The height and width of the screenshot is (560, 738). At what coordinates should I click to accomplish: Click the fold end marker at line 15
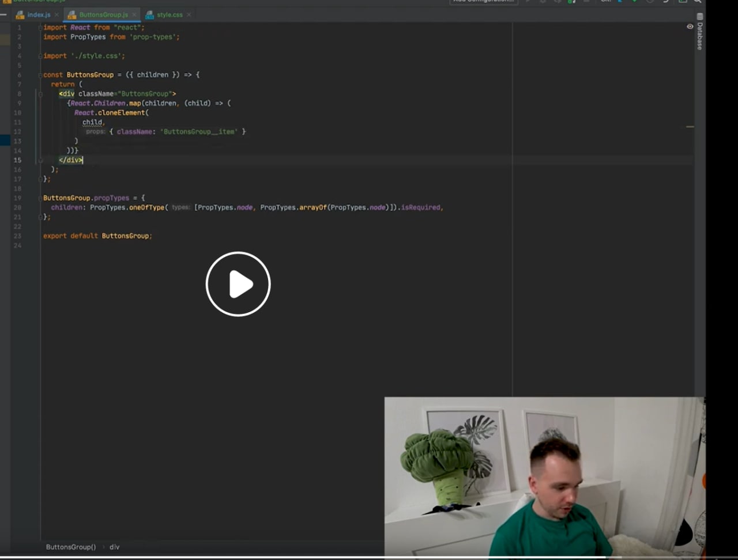(40, 160)
